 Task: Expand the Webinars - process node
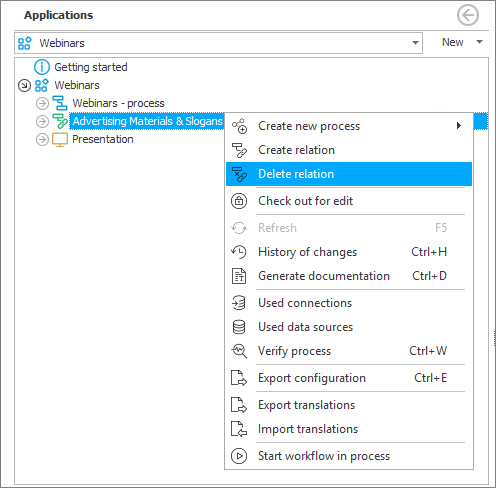click(x=42, y=103)
